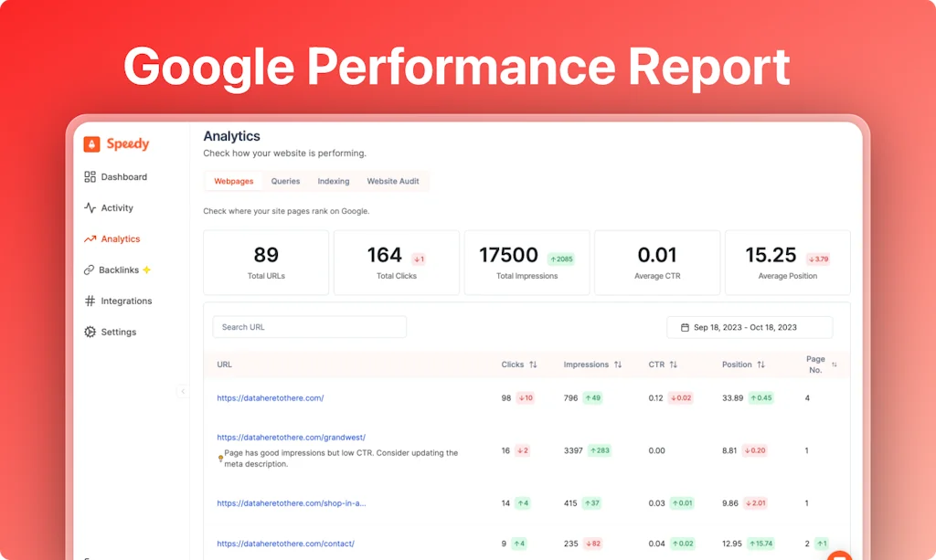This screenshot has height=560, width=936.
Task: Click into the Search URL field
Action: click(309, 327)
